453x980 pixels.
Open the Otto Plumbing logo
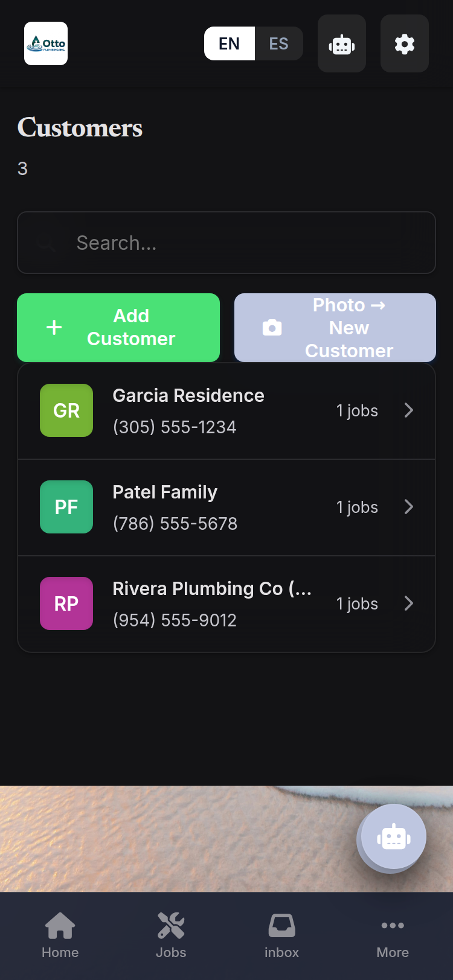(x=46, y=43)
